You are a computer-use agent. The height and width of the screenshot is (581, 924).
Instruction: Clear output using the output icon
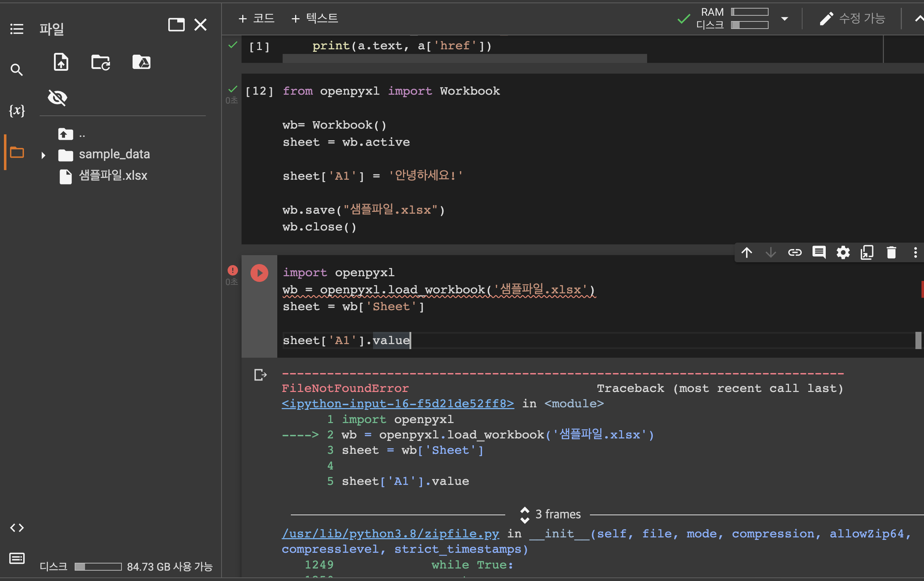click(x=260, y=374)
